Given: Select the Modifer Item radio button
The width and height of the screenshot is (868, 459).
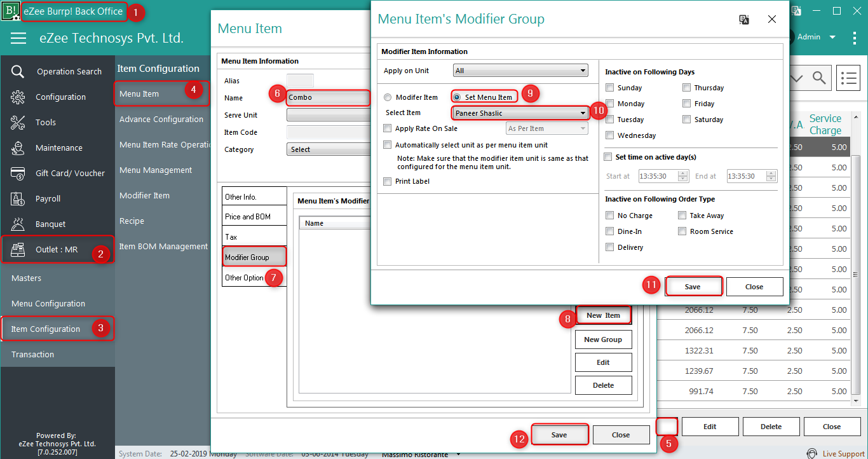Looking at the screenshot, I should pyautogui.click(x=388, y=97).
